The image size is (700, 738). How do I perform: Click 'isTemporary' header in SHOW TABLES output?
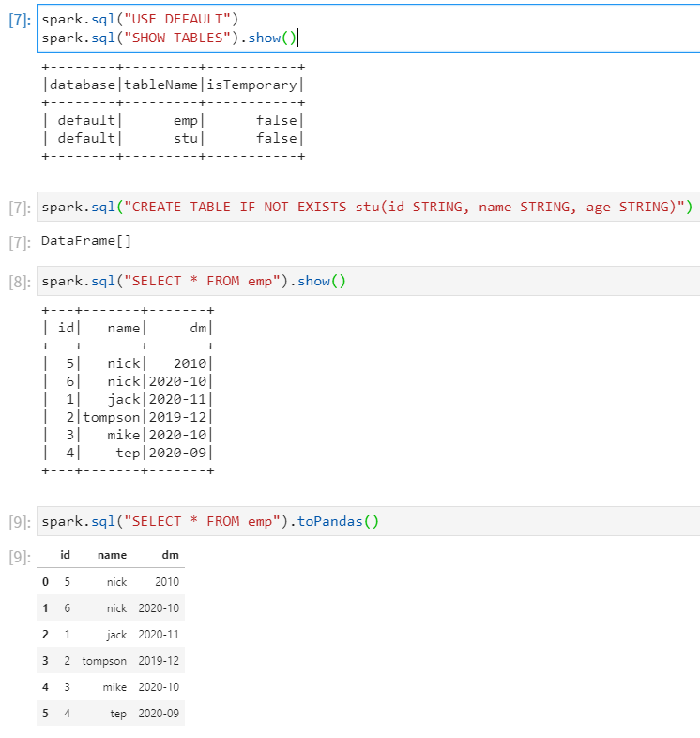coord(251,85)
